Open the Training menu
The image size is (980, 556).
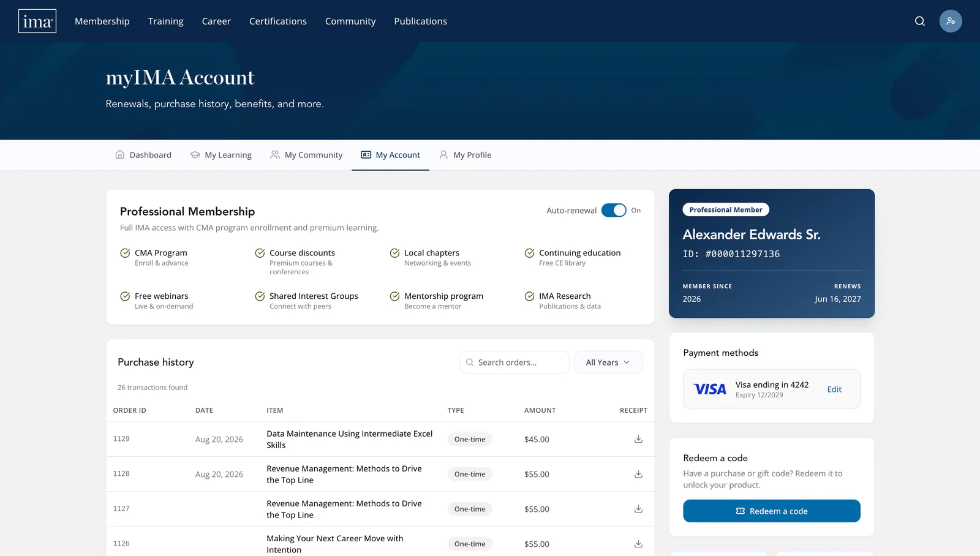tap(166, 21)
